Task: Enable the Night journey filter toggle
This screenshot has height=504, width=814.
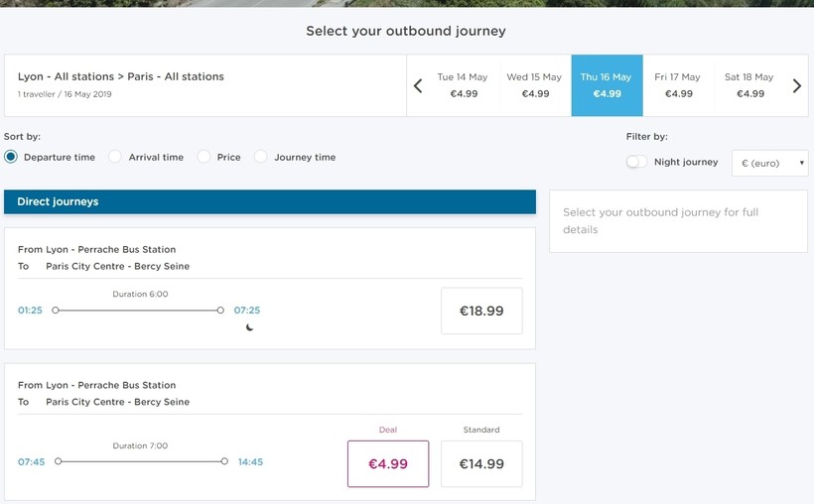Action: [637, 162]
